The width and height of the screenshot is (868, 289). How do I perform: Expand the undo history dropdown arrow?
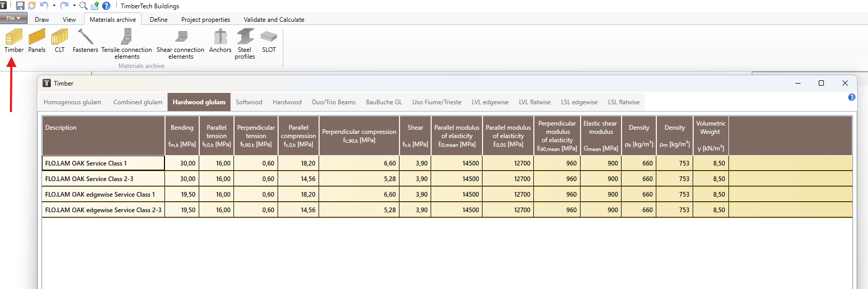54,6
